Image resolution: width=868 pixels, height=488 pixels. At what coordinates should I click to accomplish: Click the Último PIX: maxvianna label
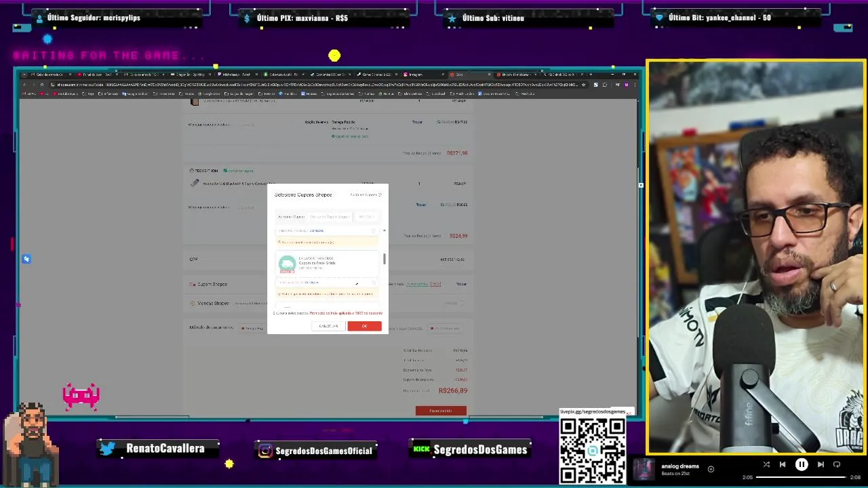pos(302,18)
